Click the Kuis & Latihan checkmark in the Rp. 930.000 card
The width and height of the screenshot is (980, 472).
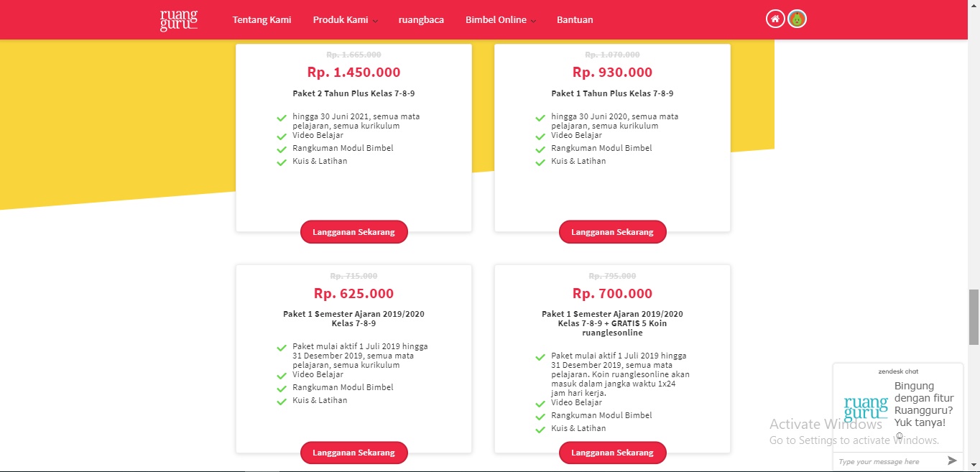540,162
